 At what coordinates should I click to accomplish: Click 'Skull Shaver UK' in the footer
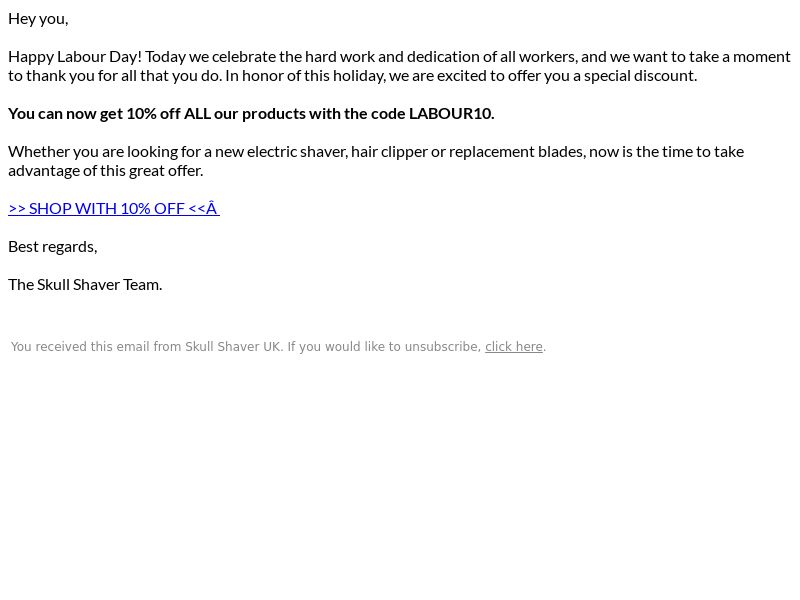point(233,346)
